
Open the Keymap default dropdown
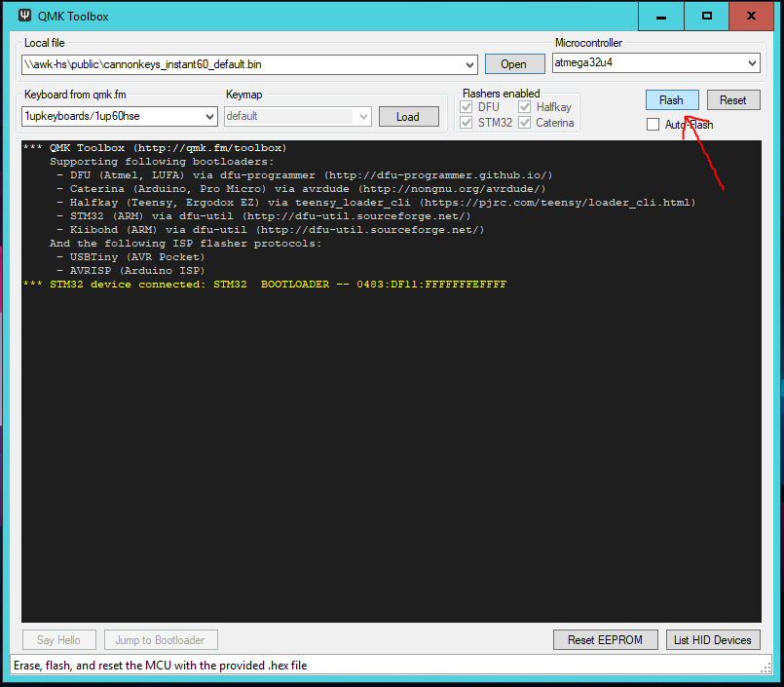[363, 116]
